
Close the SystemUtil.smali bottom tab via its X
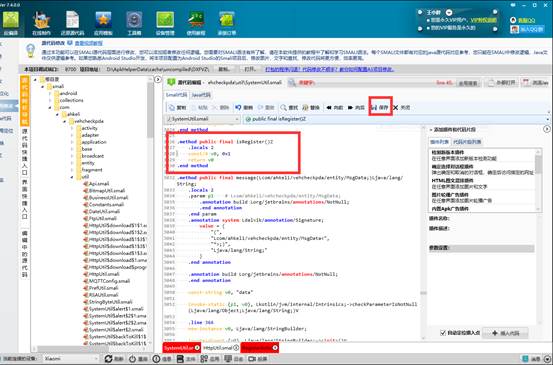(x=197, y=348)
